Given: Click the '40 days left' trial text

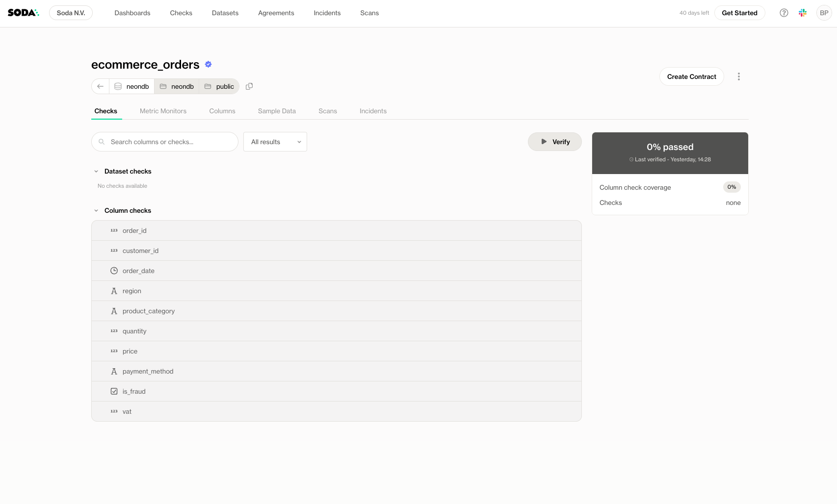Looking at the screenshot, I should (694, 13).
